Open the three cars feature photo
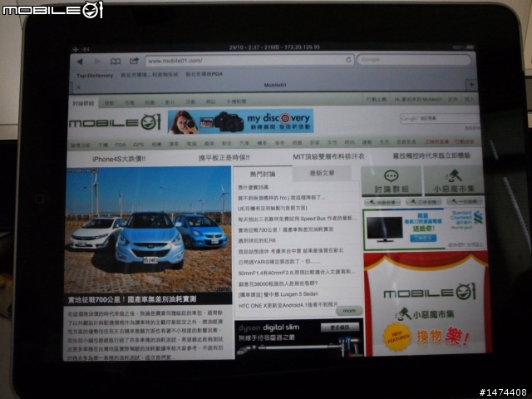 [x=148, y=229]
